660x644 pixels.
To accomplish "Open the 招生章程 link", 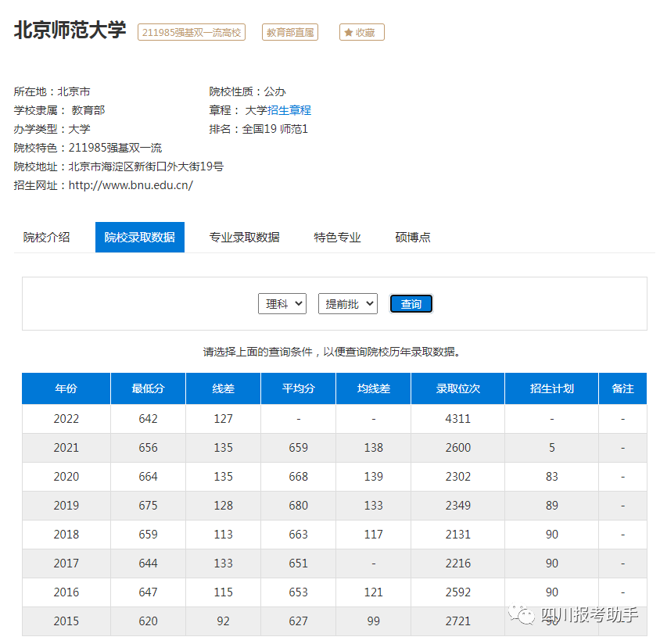I will click(x=289, y=110).
